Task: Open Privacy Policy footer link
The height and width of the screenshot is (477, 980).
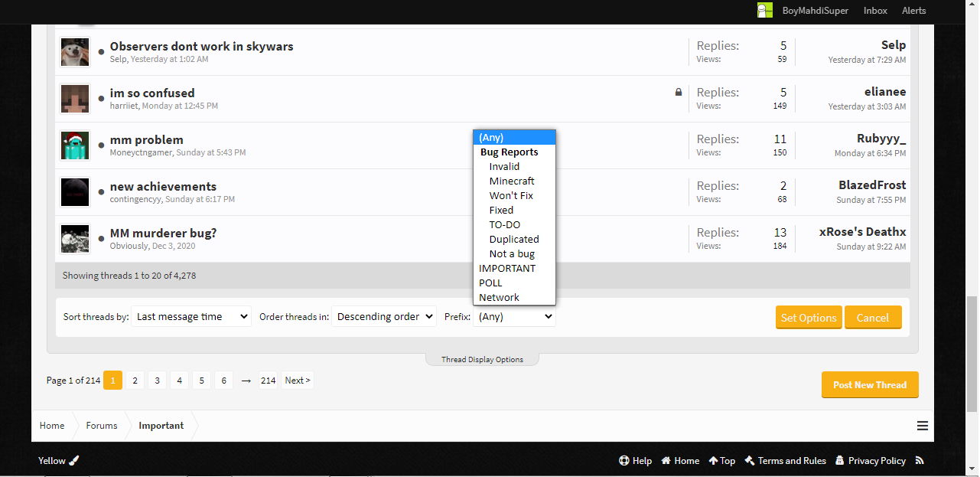Action: (871, 460)
